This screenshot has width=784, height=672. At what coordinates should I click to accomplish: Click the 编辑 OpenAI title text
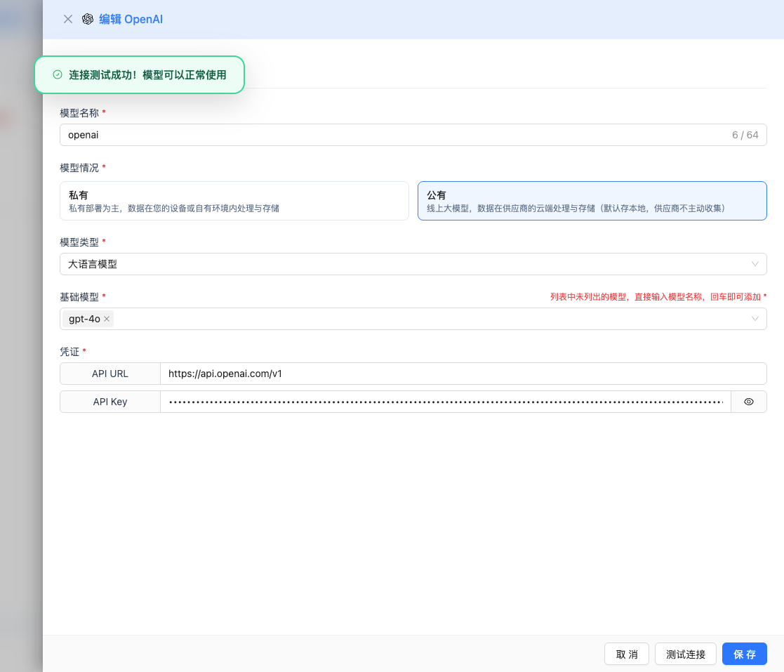click(131, 19)
